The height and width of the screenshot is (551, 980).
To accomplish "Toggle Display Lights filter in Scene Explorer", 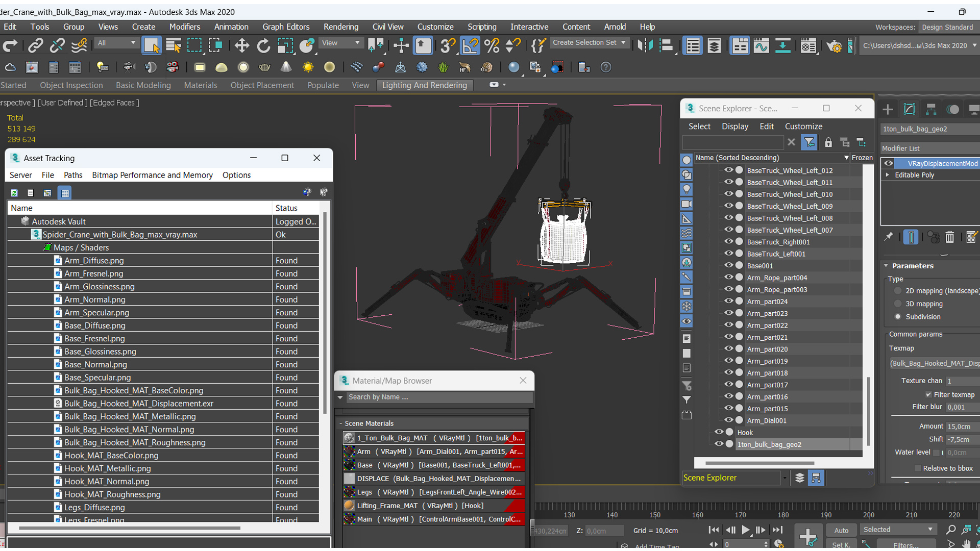I will (687, 189).
